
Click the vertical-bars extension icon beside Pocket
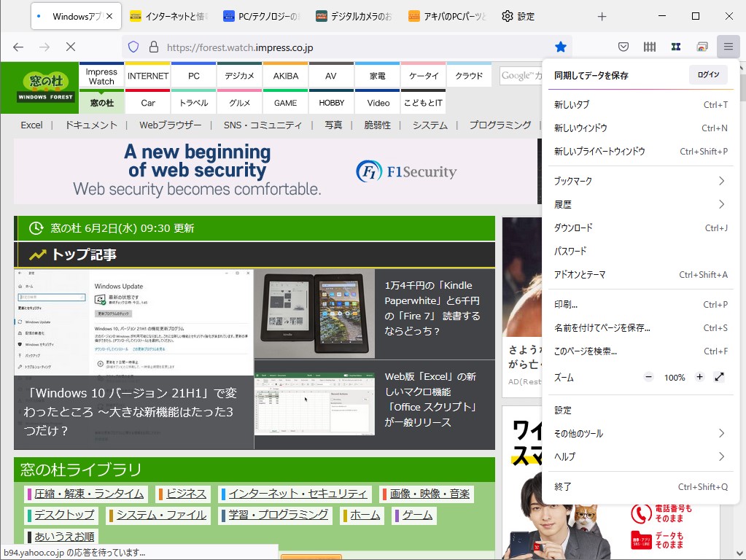[x=649, y=46]
